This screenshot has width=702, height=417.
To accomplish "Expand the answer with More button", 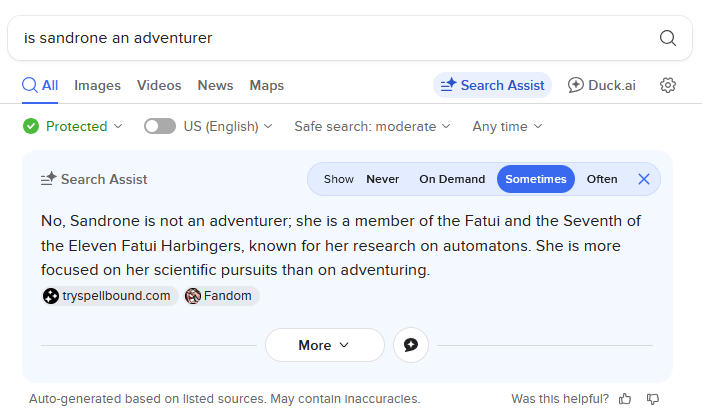I will coord(324,345).
